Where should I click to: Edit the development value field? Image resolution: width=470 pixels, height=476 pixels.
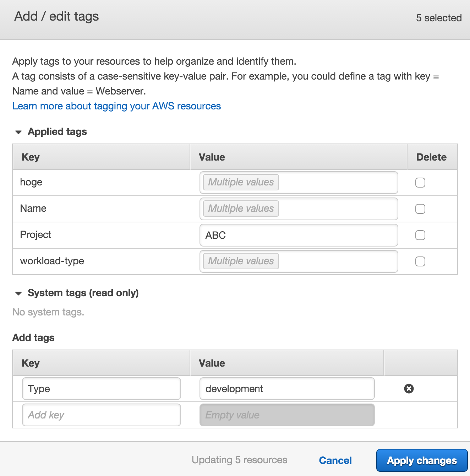(287, 389)
